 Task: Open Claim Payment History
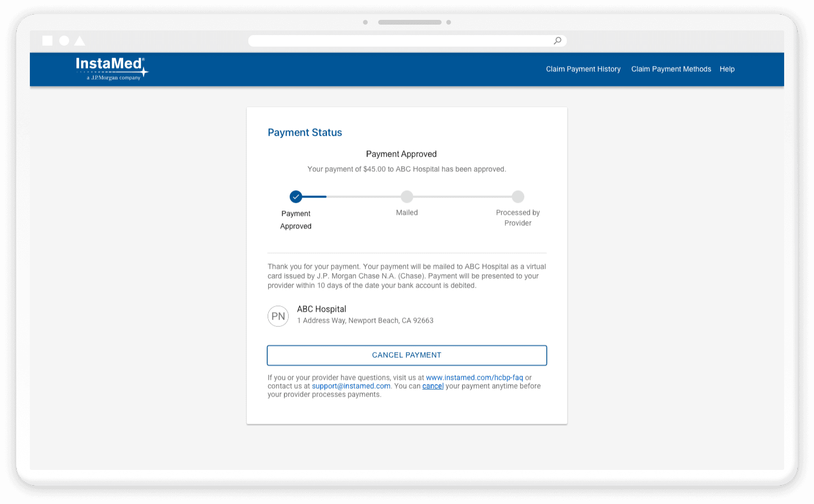(583, 69)
